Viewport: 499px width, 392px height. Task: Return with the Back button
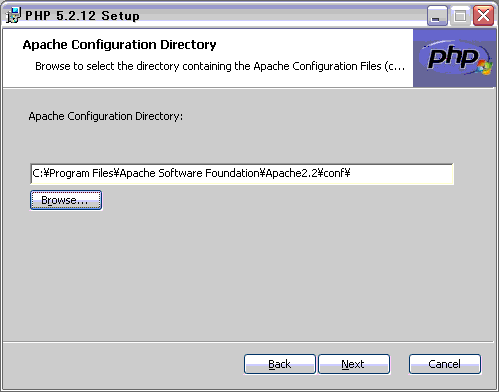[280, 364]
